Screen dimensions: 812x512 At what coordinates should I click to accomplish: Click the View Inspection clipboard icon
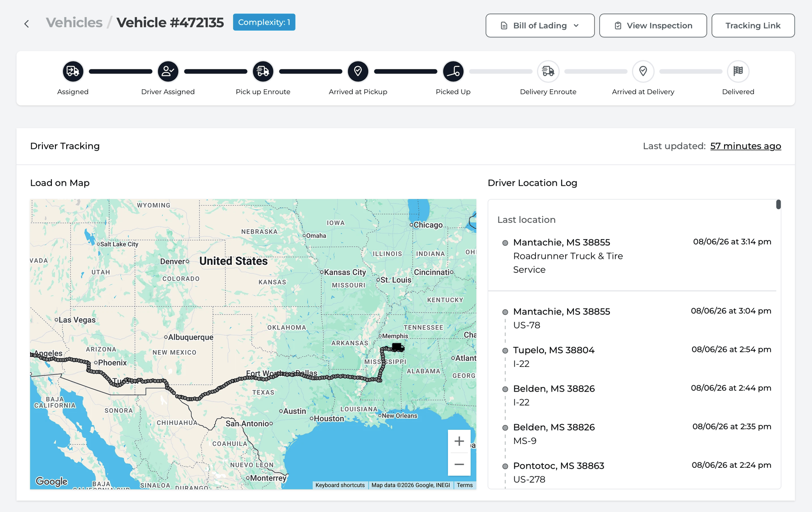(x=618, y=26)
